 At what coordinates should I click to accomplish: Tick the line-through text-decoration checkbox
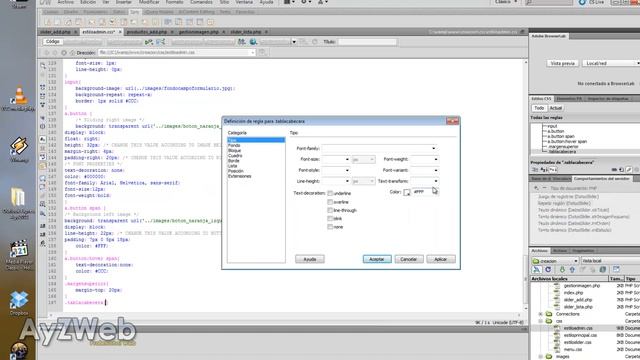point(330,210)
